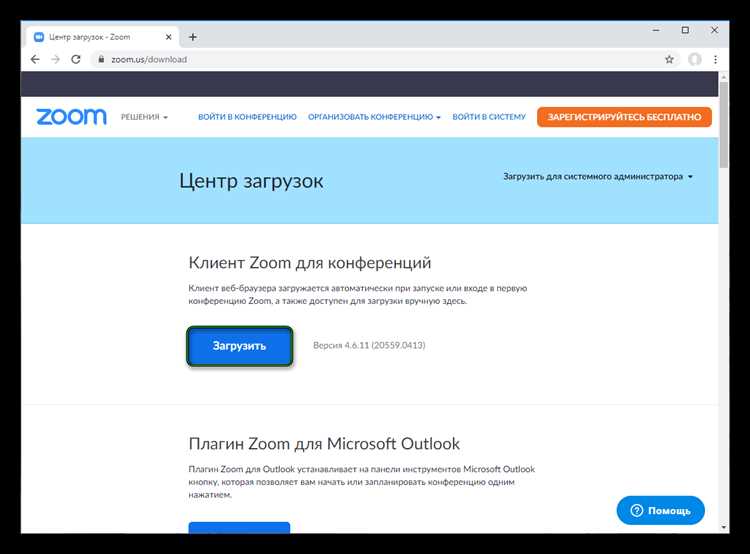The width and height of the screenshot is (750, 554).
Task: Click the padlock site security icon
Action: click(x=101, y=59)
